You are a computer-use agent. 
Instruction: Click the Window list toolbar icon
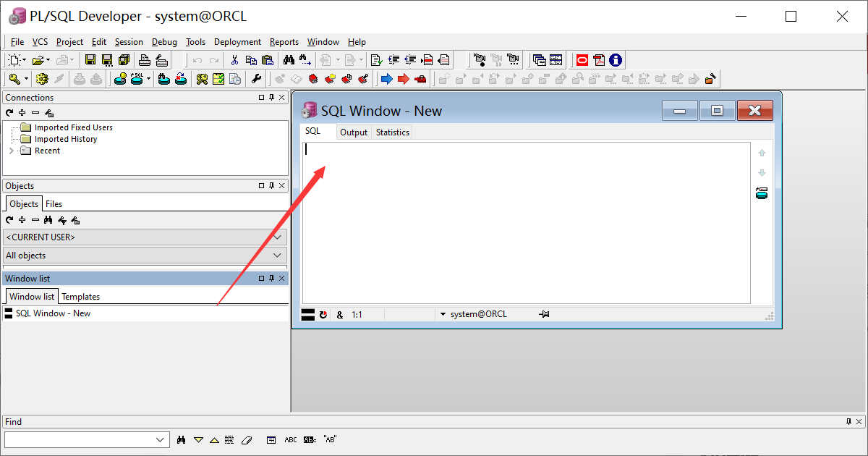pos(539,60)
